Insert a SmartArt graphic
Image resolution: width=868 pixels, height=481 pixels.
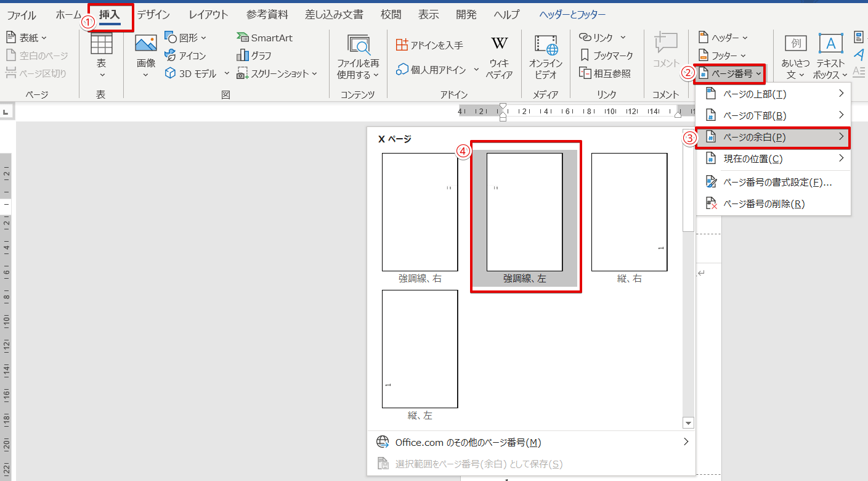coord(264,38)
